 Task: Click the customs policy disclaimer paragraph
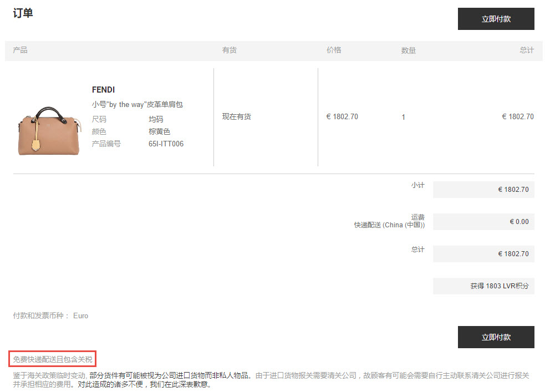(x=271, y=380)
